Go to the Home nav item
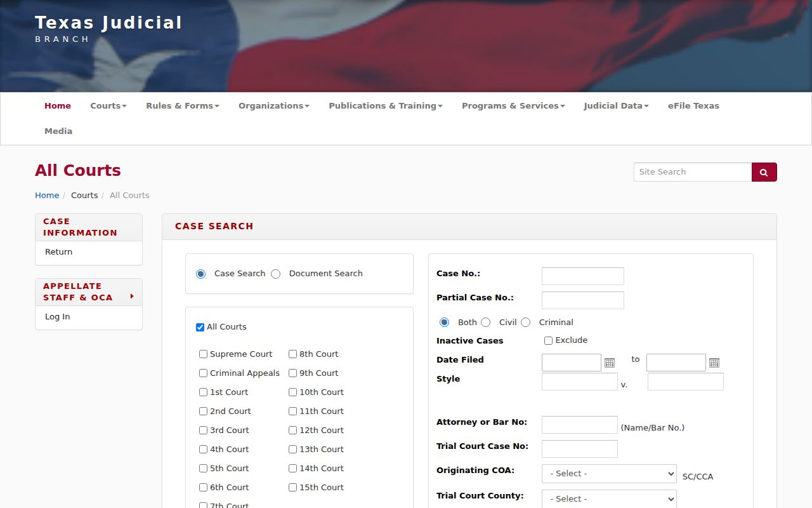 click(x=58, y=106)
